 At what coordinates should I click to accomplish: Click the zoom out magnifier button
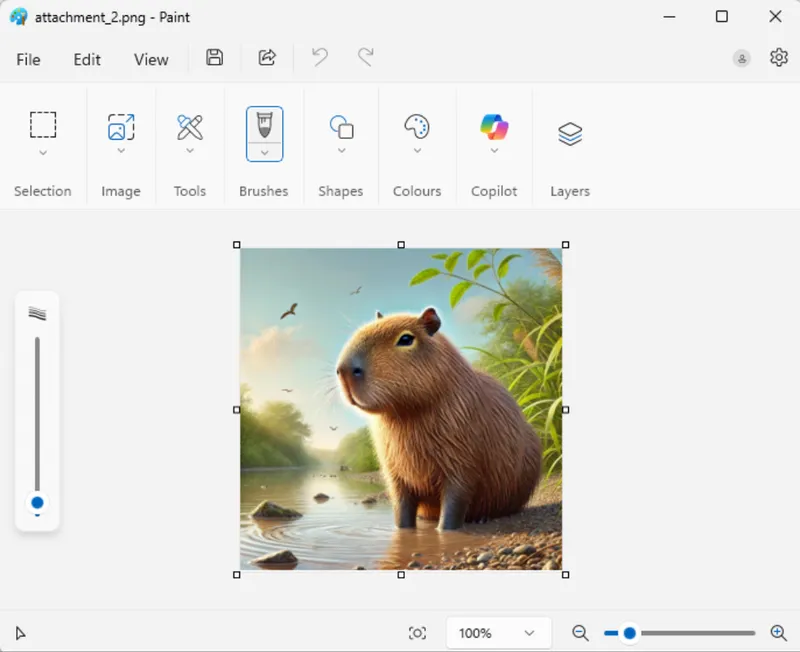[x=580, y=633]
